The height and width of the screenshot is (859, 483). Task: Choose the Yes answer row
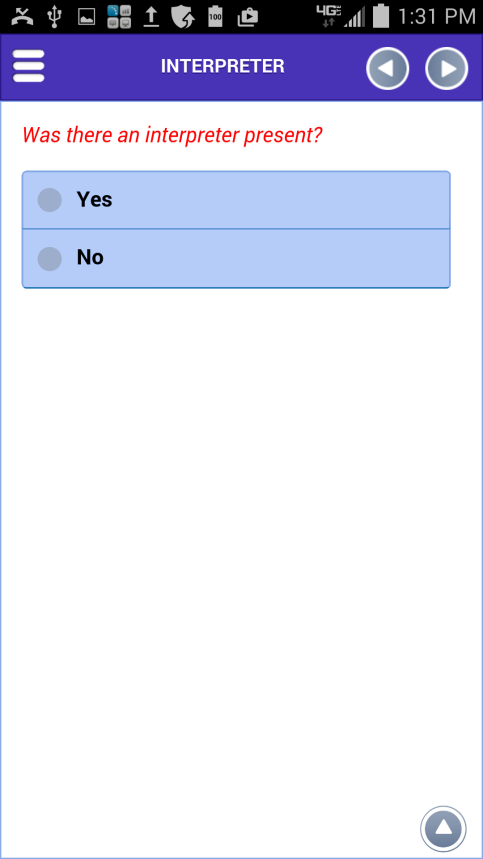pyautogui.click(x=236, y=200)
